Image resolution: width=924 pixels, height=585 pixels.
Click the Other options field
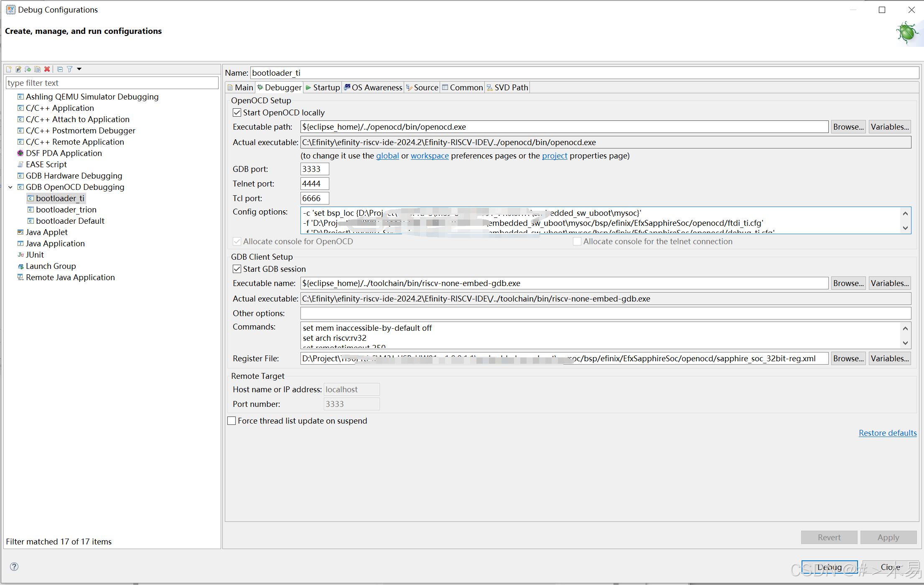[606, 313]
